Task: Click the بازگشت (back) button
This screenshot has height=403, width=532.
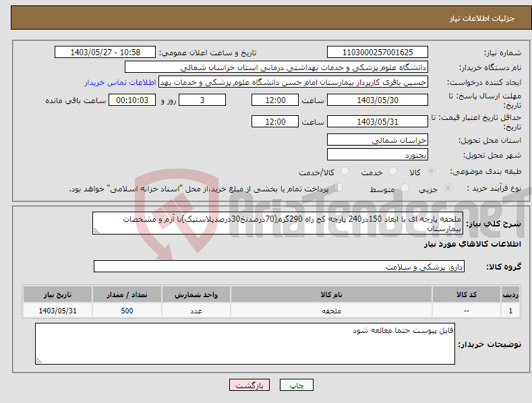Action: [x=249, y=385]
